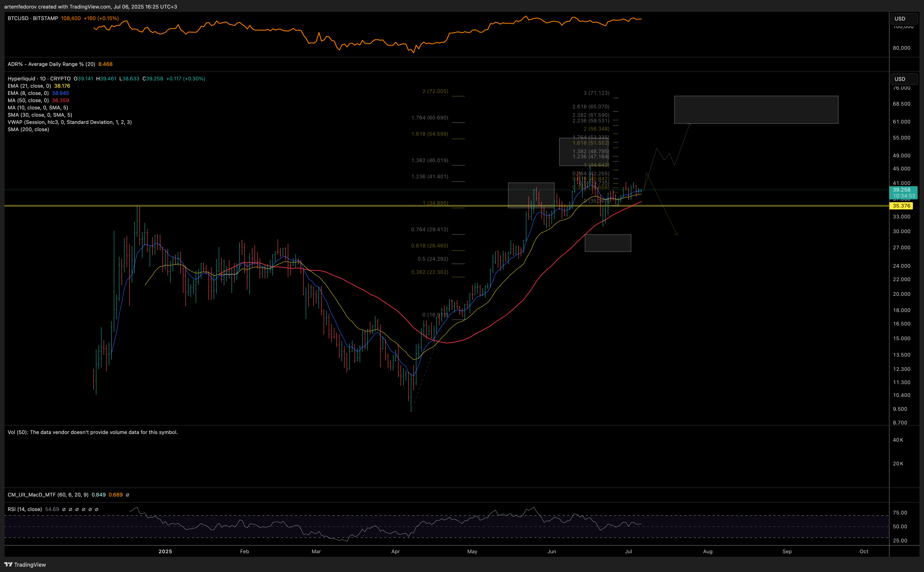The image size is (924, 572).
Task: Select the MA (10, close, 0, SMA, 5) legend
Action: click(x=38, y=107)
